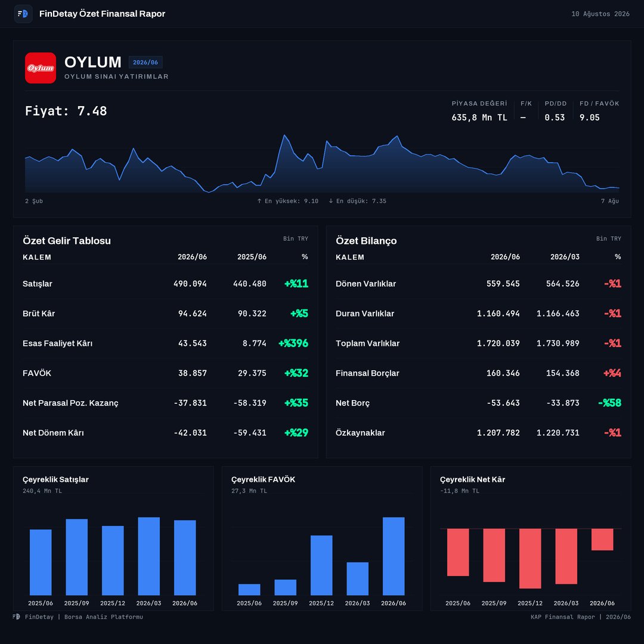
Task: Click the '240,4 Mn TL' Satışlar subtitle
Action: click(x=42, y=491)
